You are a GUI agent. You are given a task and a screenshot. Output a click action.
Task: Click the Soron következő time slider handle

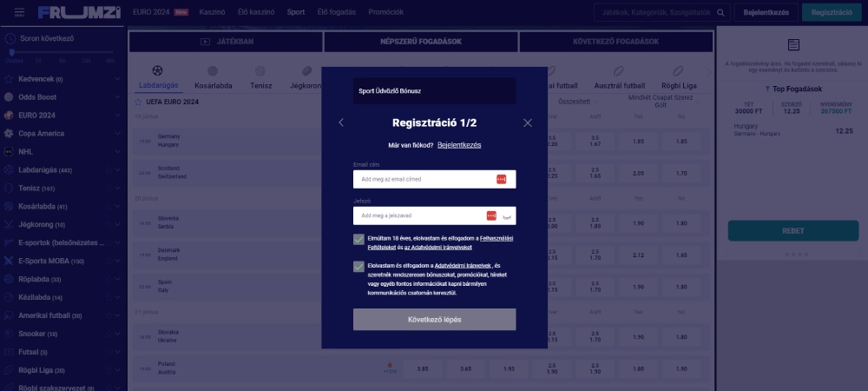(x=11, y=52)
